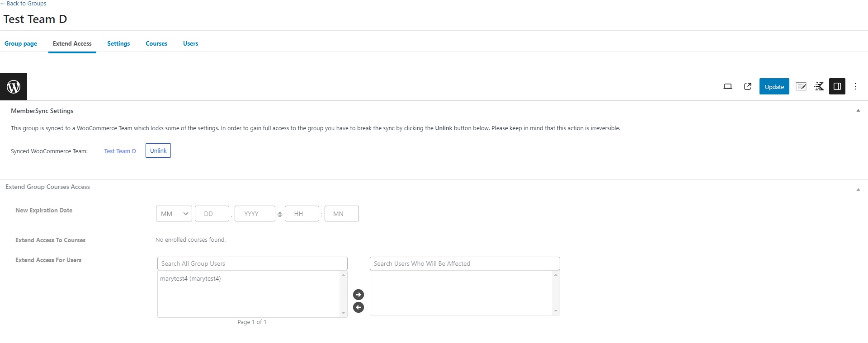868x343 pixels.
Task: Click the Page 1 of 1 text
Action: tap(252, 322)
